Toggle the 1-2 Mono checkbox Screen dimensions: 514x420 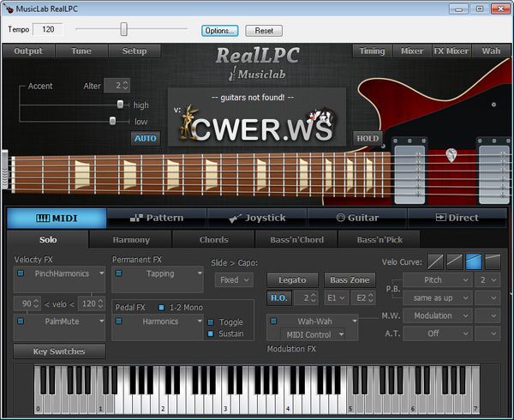161,307
